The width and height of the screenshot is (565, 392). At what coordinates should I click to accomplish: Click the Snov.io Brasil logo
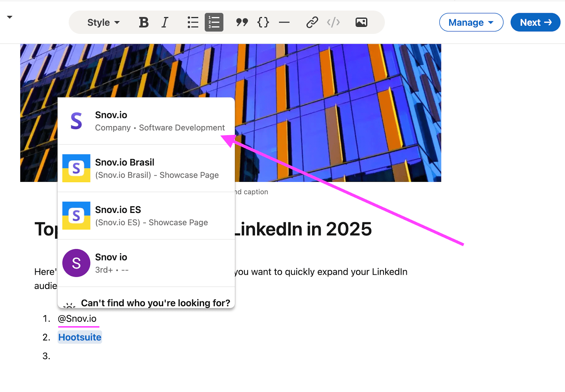click(76, 168)
